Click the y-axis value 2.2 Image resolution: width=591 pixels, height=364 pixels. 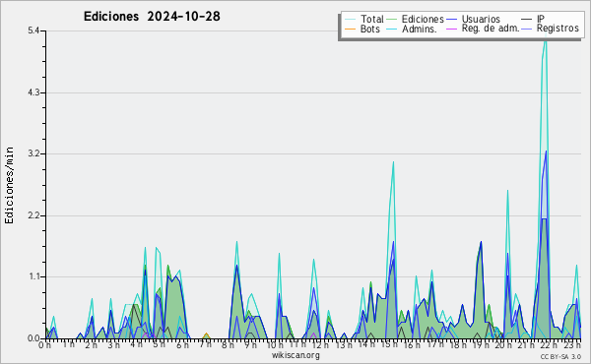(x=33, y=215)
